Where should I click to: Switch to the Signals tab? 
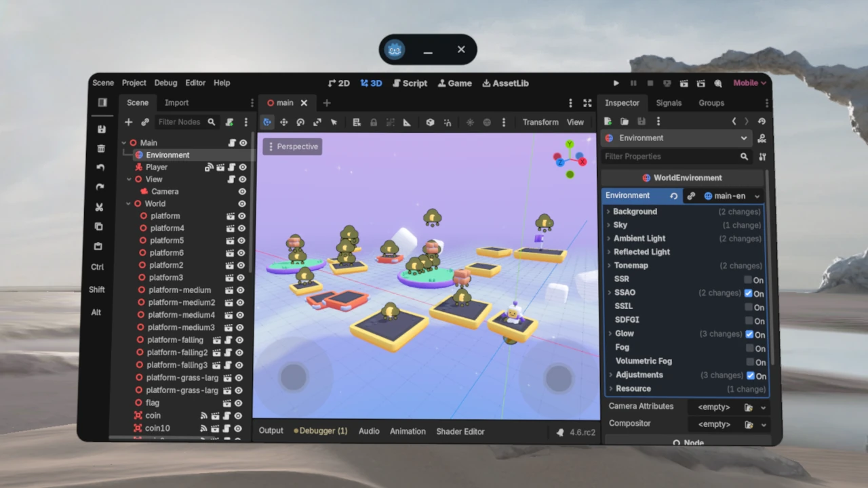(x=669, y=103)
